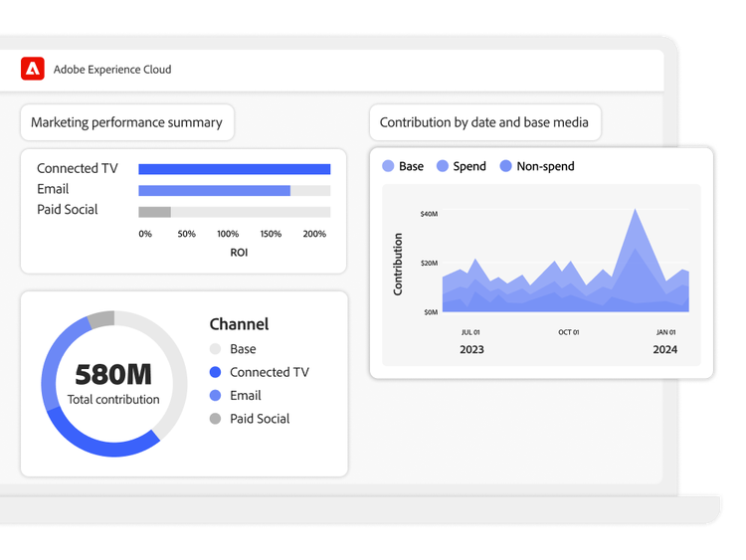746x560 pixels.
Task: Open Contribution by date and base media tab
Action: [484, 122]
